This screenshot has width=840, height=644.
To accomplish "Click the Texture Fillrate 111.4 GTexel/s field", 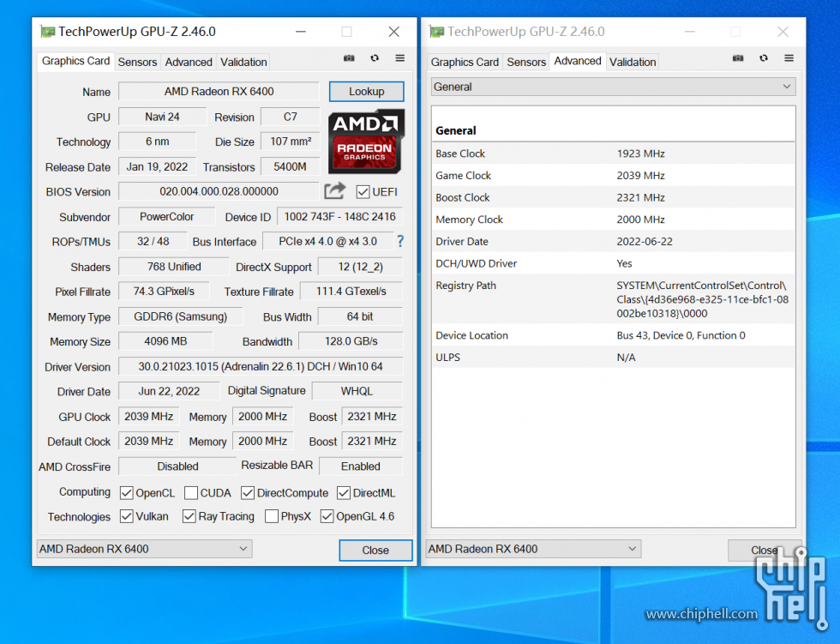I will (351, 291).
